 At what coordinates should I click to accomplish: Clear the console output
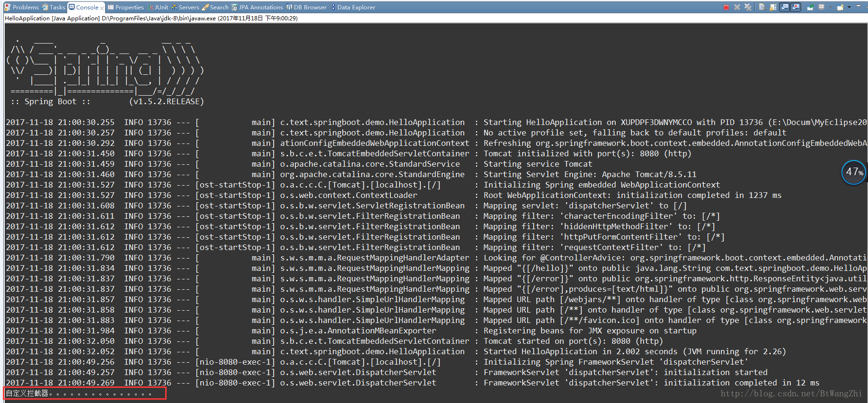(762, 7)
